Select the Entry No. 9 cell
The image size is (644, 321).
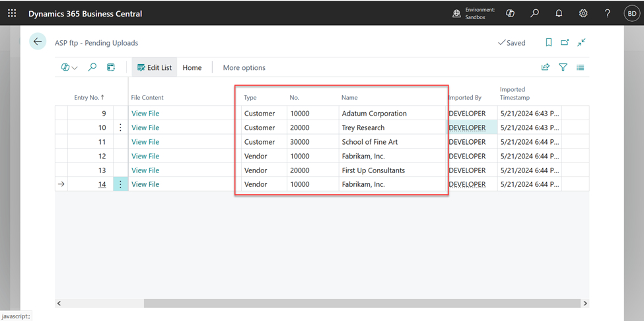point(90,114)
